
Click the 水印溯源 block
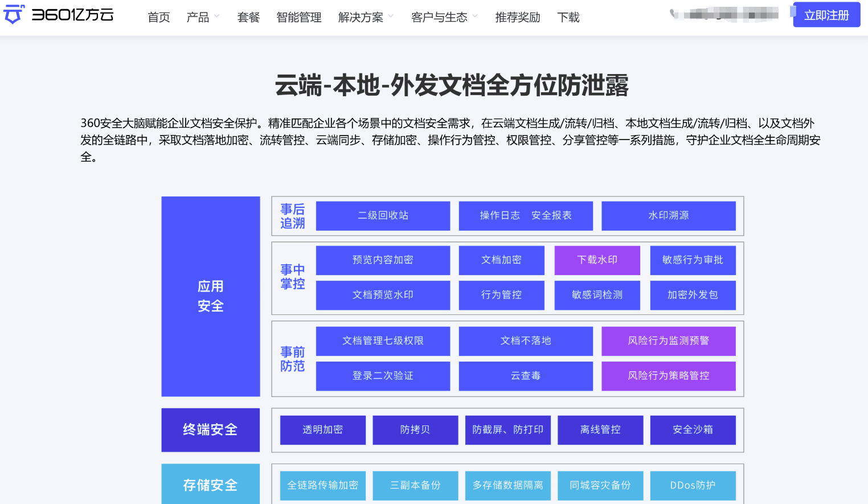tap(669, 216)
